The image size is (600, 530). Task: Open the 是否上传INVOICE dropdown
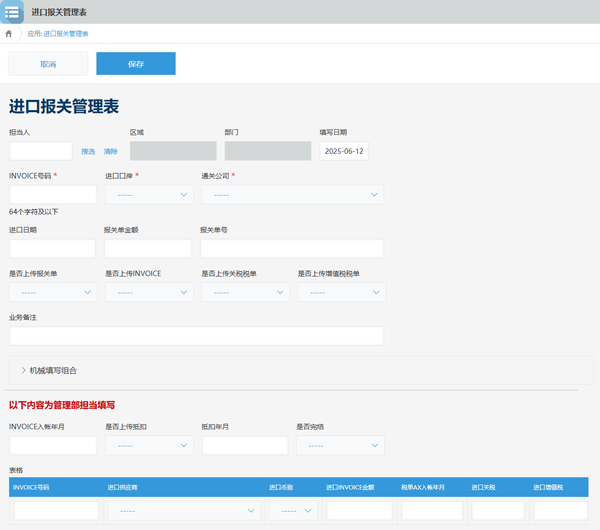coord(149,292)
